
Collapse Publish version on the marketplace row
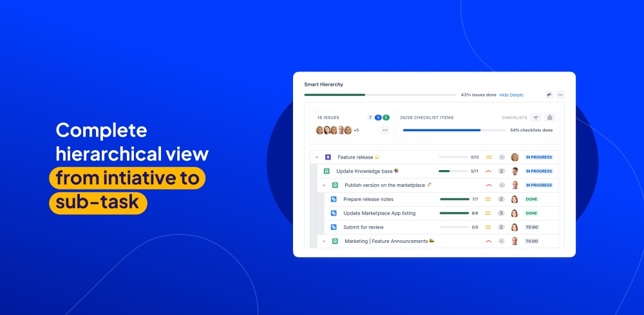pos(324,186)
